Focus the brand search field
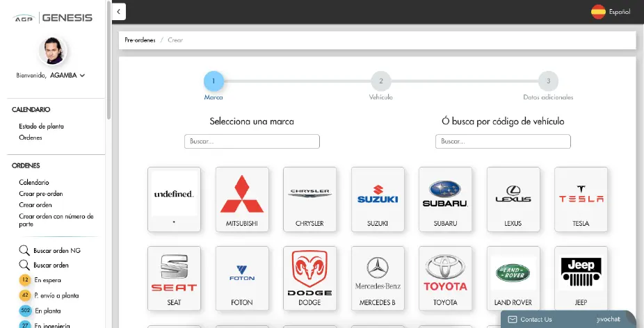644x328 pixels. coord(252,141)
